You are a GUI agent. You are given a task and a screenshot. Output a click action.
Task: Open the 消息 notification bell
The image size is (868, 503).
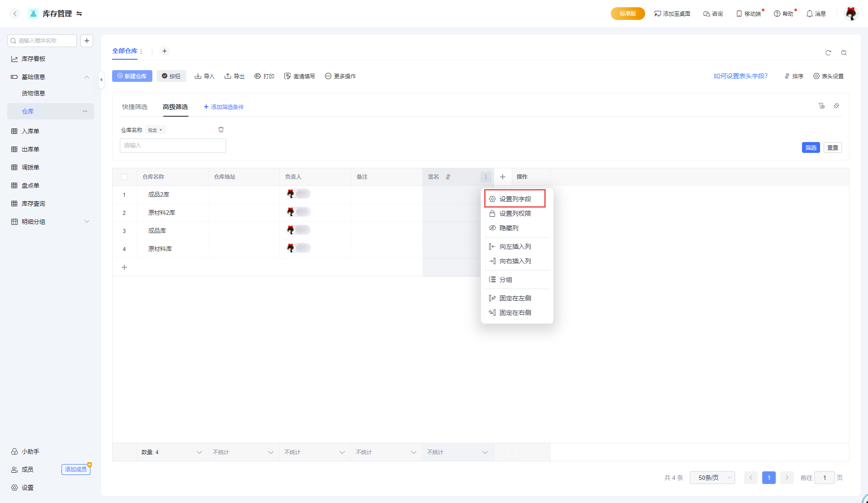tap(816, 14)
